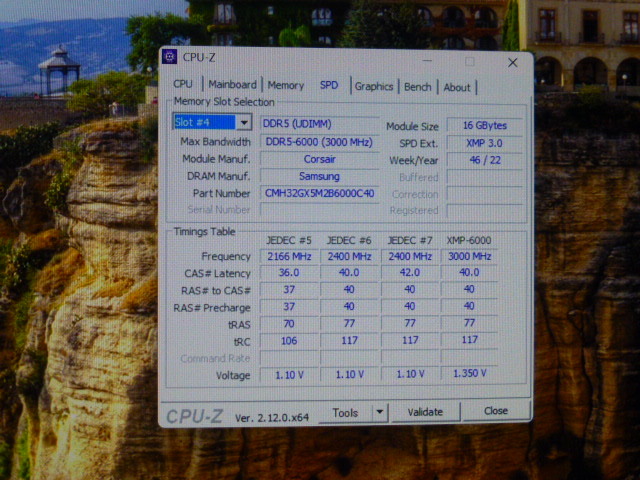Switch to the CPU tab
This screenshot has height=480, width=640.
[182, 84]
